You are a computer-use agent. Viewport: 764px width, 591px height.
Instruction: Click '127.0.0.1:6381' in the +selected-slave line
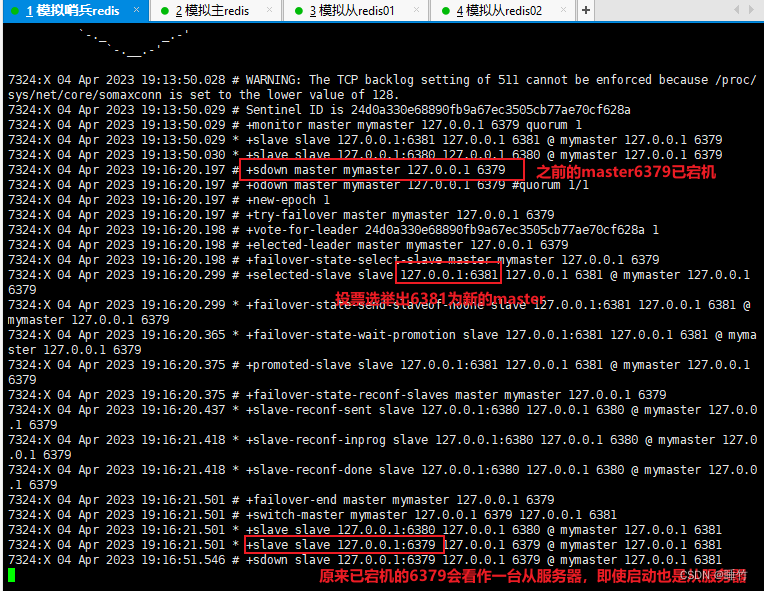tap(449, 275)
